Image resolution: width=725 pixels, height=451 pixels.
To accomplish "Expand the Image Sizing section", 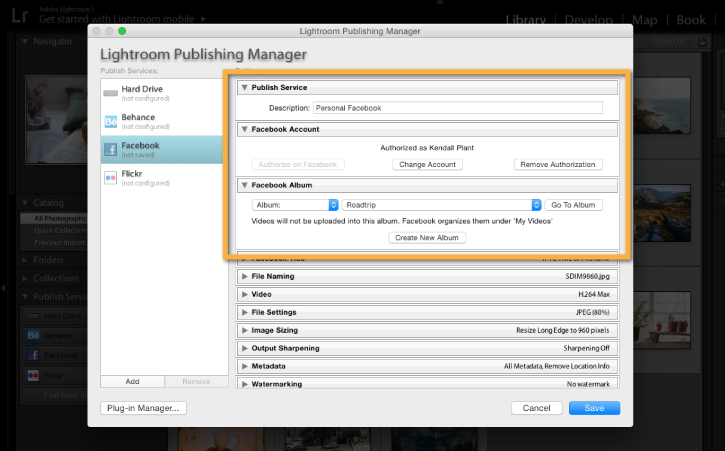I will coord(245,330).
